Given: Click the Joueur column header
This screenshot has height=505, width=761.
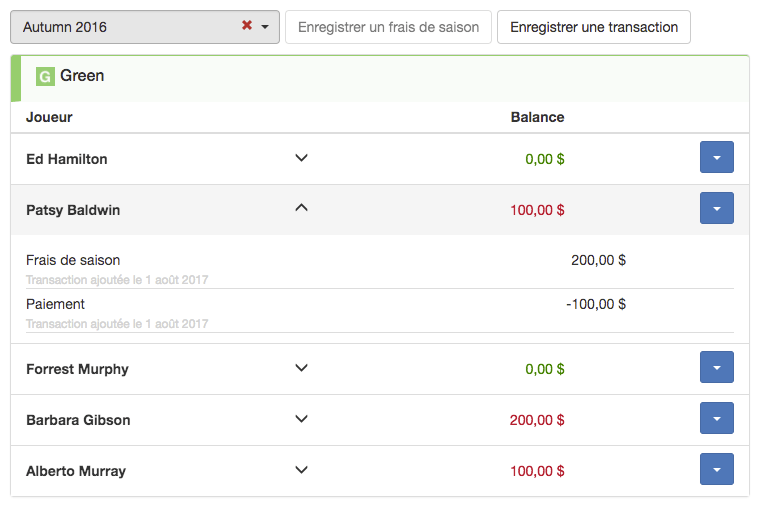Looking at the screenshot, I should click(49, 117).
